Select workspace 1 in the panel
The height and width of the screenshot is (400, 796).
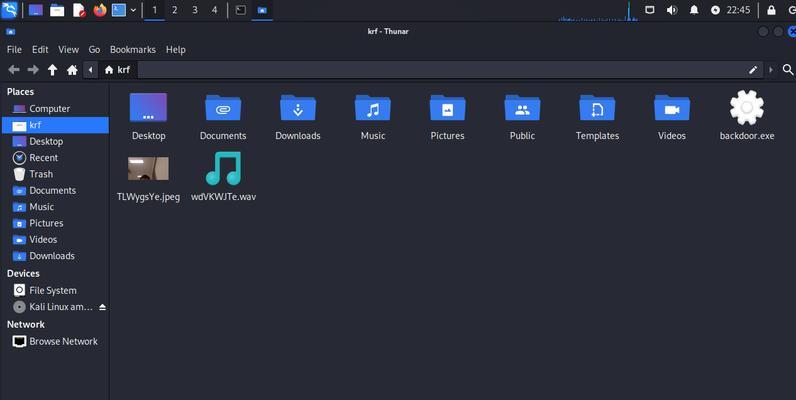155,10
